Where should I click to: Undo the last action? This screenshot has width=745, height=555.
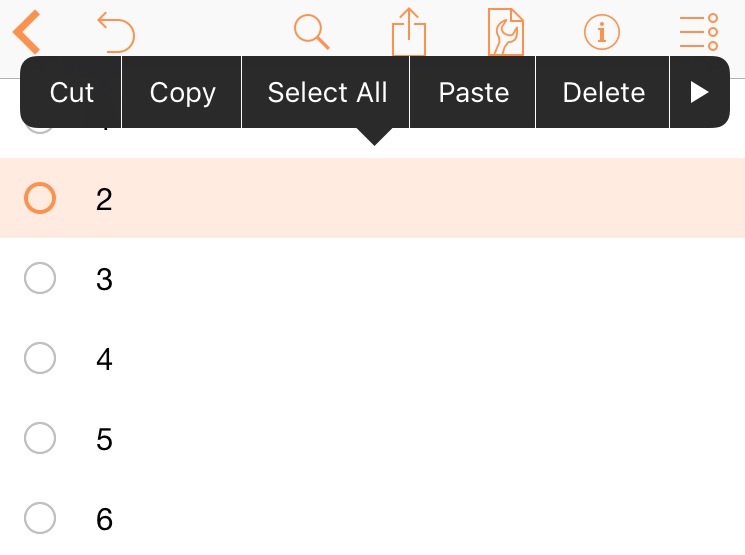(x=116, y=32)
